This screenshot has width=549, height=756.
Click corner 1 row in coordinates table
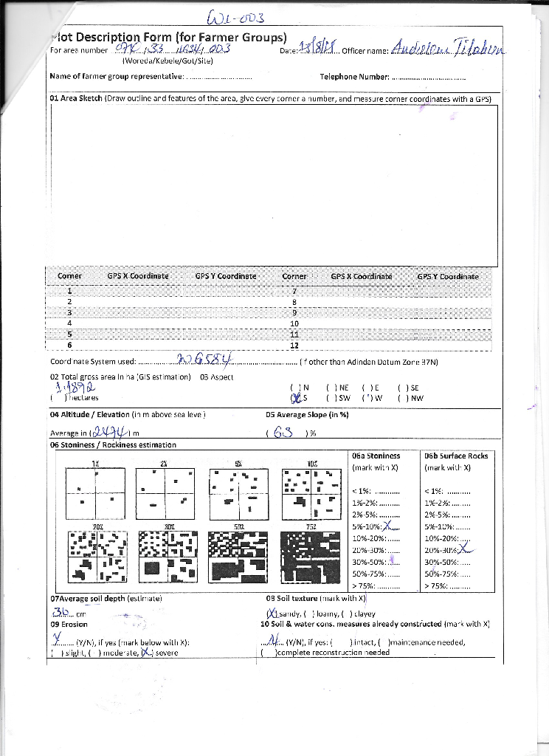pos(159,291)
